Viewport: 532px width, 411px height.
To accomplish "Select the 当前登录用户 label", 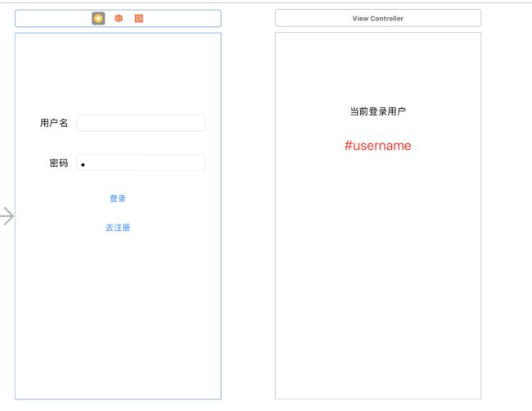I will [x=377, y=111].
